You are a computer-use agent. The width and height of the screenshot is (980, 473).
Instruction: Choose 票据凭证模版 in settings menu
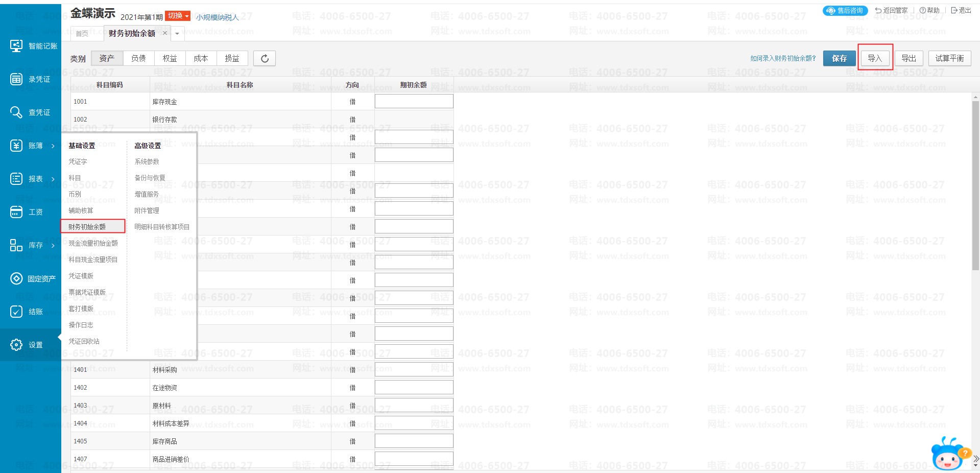(87, 292)
